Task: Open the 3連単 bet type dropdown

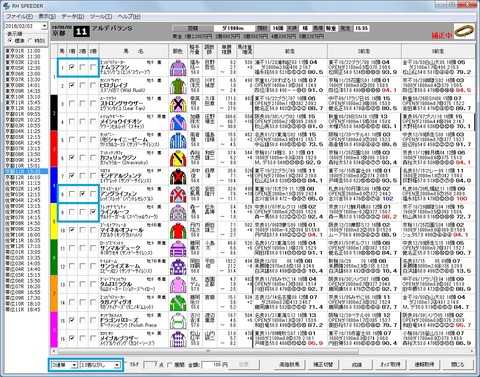Action: pyautogui.click(x=64, y=365)
